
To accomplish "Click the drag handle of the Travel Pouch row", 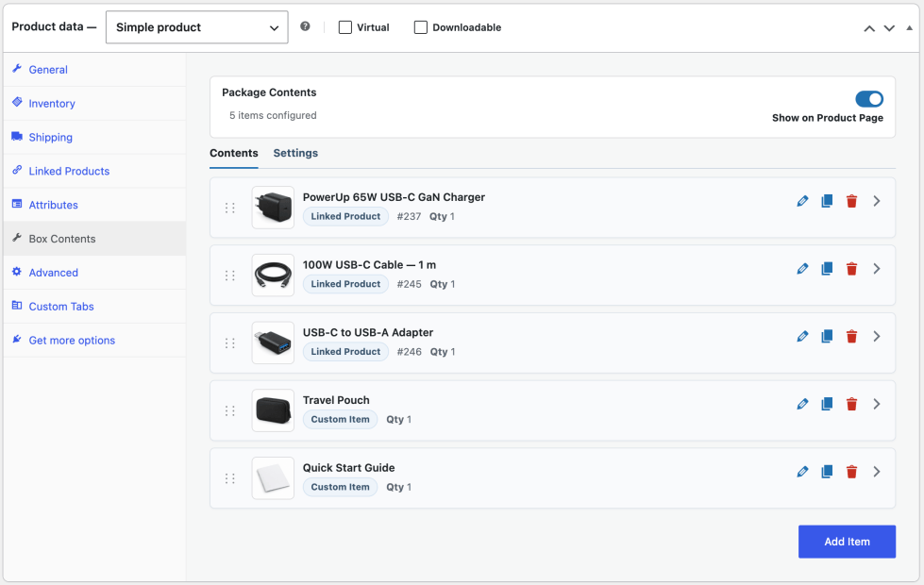I will (230, 410).
